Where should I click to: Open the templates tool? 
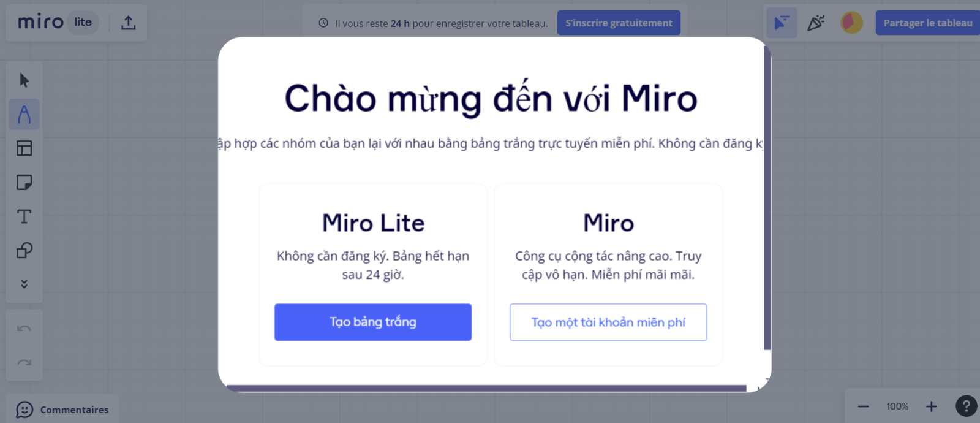24,148
